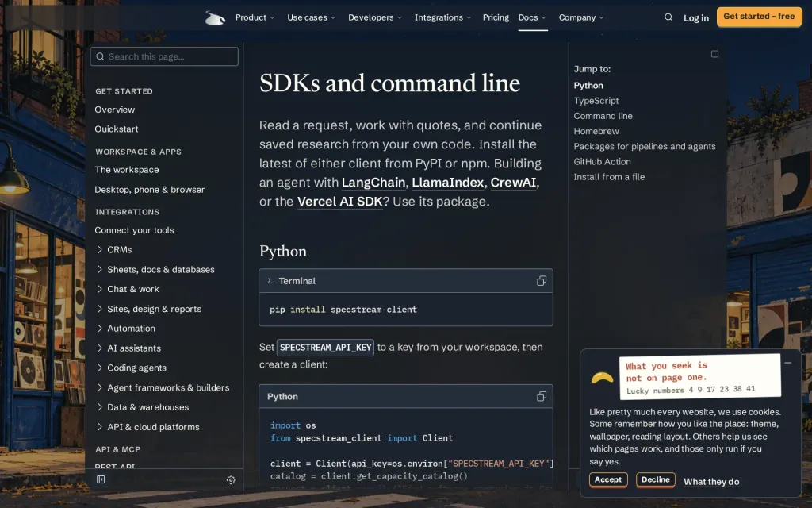Open the Docs dropdown menu
Image resolution: width=812 pixels, height=508 pixels.
click(532, 17)
